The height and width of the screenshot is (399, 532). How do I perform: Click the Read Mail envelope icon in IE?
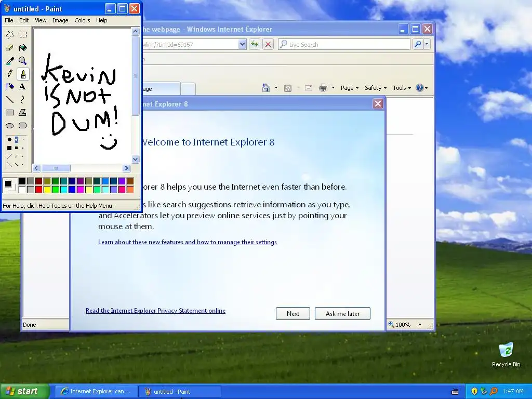[309, 88]
